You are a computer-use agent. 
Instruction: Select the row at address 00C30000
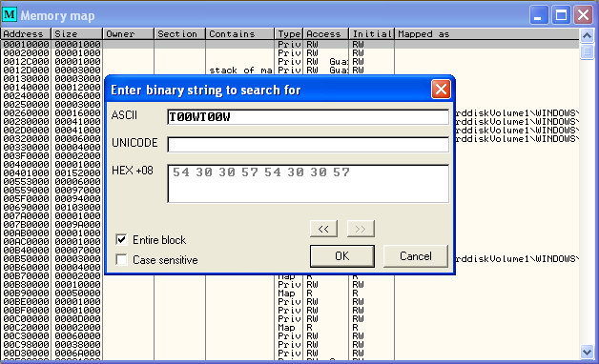[x=290, y=336]
